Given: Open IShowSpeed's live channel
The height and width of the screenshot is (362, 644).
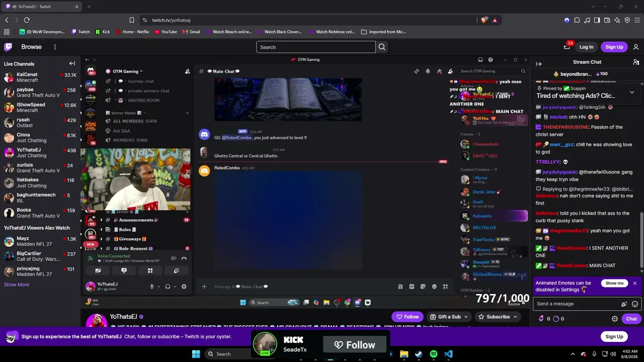Looking at the screenshot, I should (40, 108).
